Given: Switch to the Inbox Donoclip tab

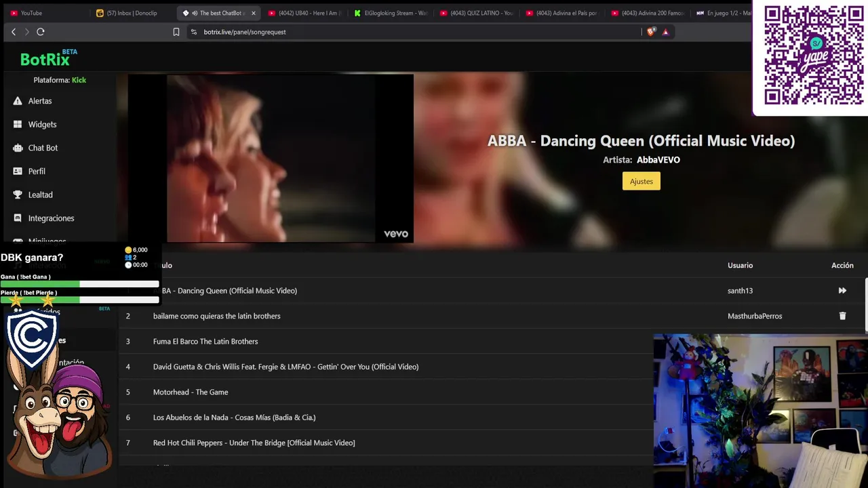Looking at the screenshot, I should click(132, 13).
